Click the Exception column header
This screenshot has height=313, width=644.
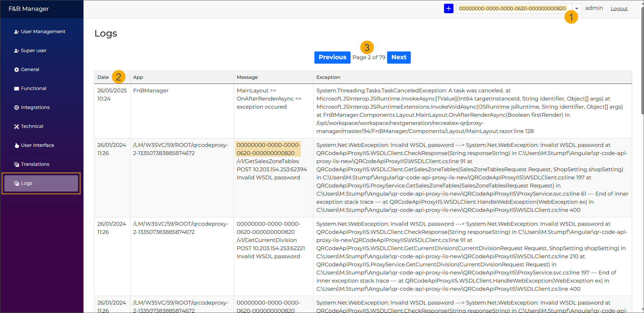tap(328, 77)
